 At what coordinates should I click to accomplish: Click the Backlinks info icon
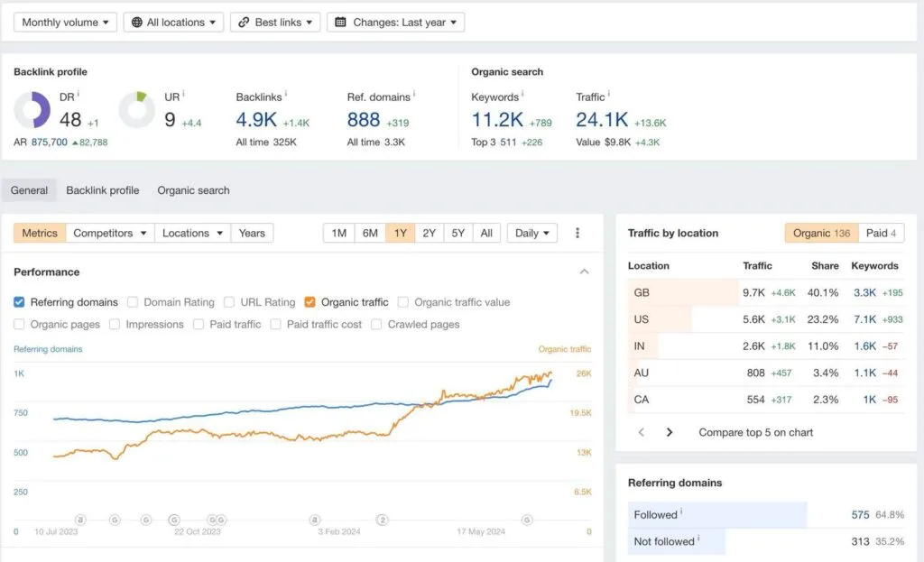pos(286,93)
